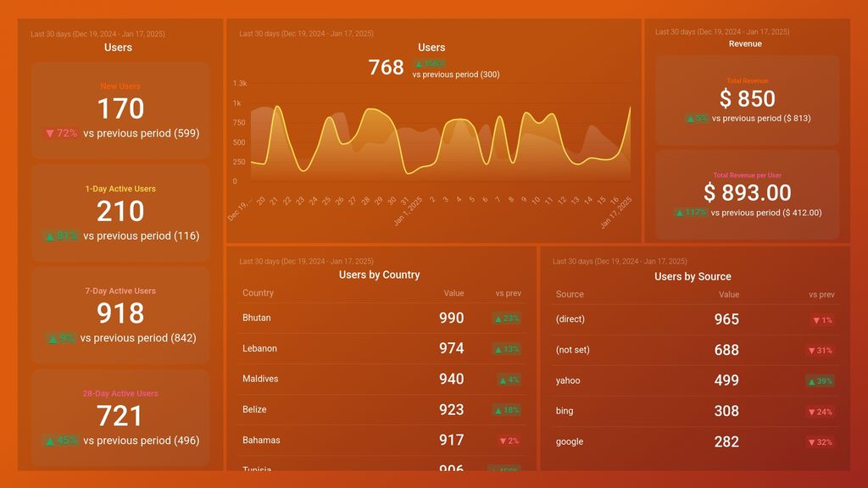Select the (direct) source row
868x488 pixels.
[695, 319]
